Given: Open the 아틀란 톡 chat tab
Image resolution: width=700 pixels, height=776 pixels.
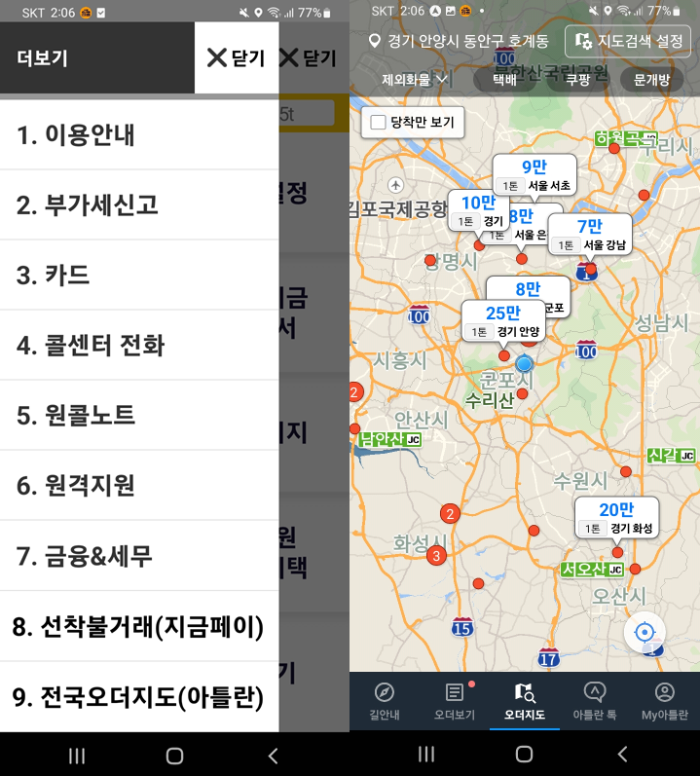Looking at the screenshot, I should click(x=594, y=701).
